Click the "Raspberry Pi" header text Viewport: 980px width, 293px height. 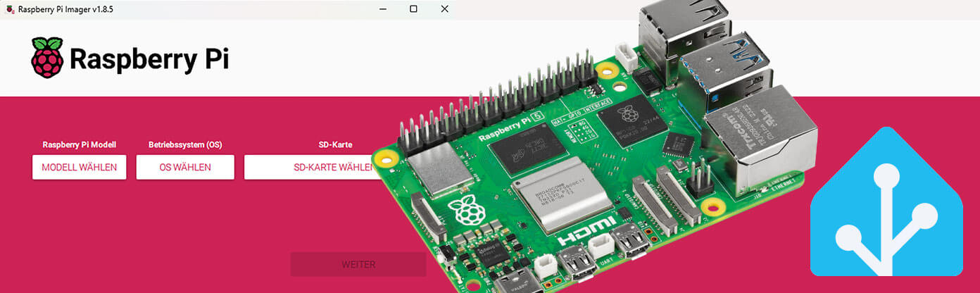click(149, 59)
